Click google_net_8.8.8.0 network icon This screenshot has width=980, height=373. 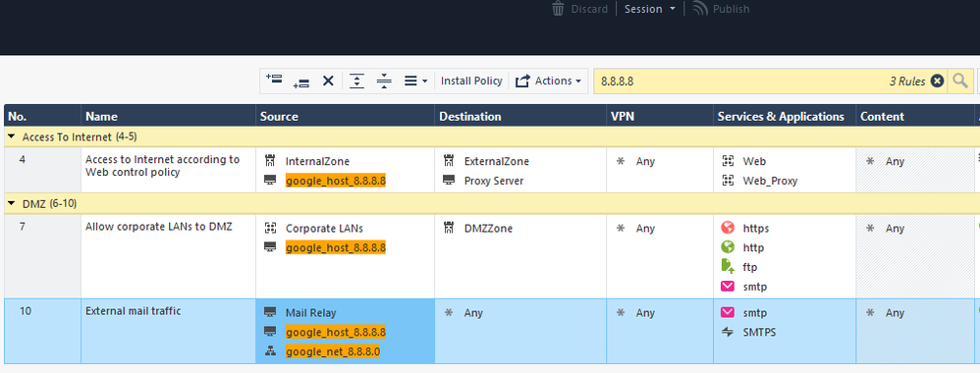pos(271,351)
